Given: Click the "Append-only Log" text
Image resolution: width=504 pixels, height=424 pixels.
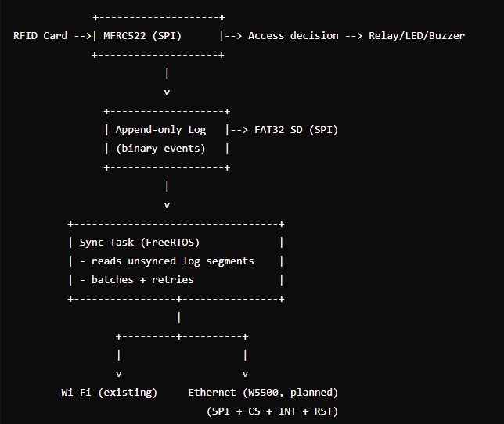Looking at the screenshot, I should tap(160, 130).
